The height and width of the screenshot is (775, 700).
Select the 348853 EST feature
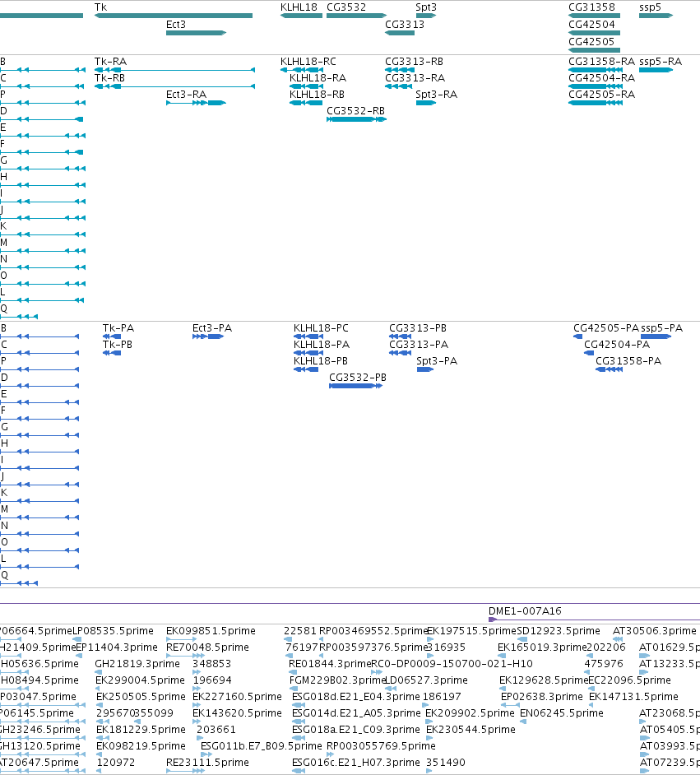[197, 671]
